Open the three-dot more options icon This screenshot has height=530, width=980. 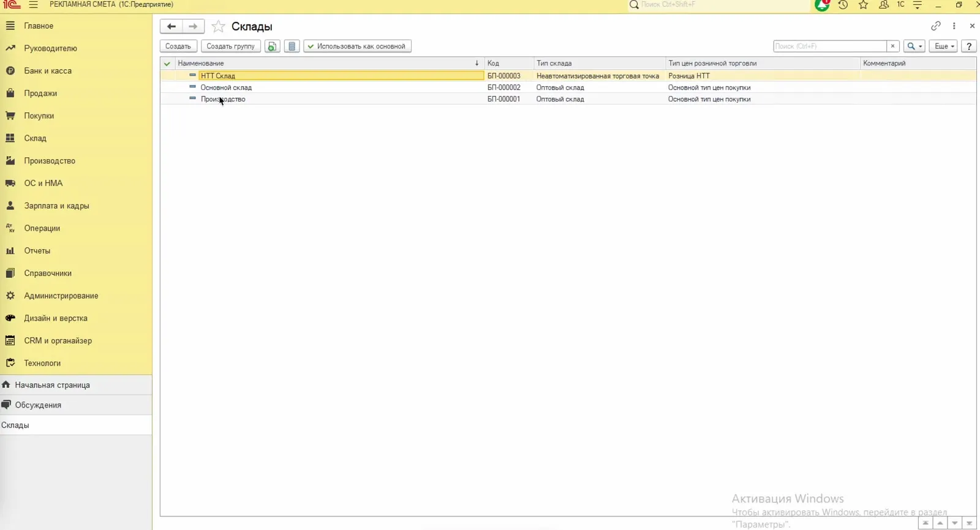(954, 26)
